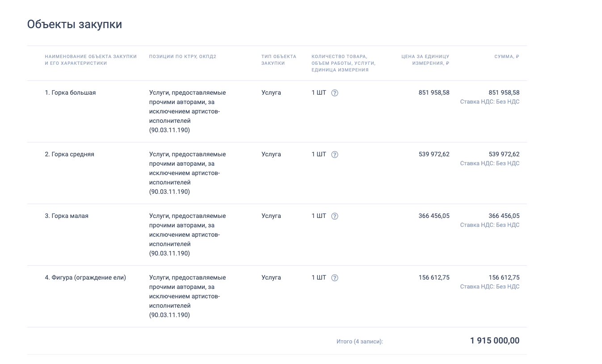The image size is (602, 364).
Task: Click the 'Итого (4 записи)' label
Action: [x=360, y=342]
